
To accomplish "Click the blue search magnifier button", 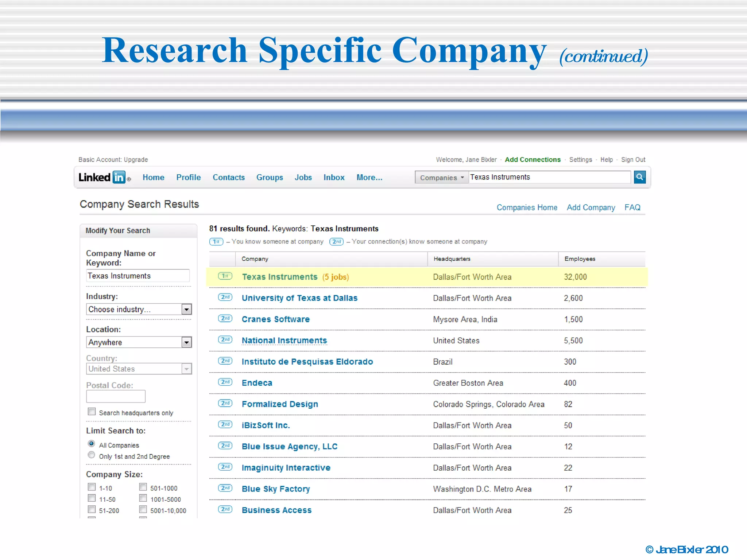I will (640, 177).
